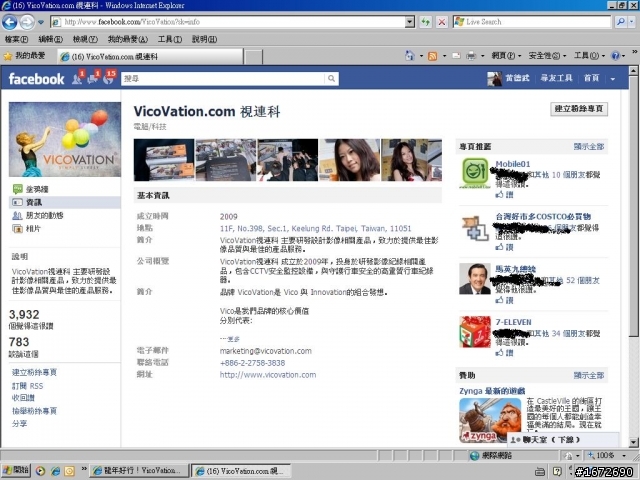This screenshot has width=640, height=480.
Task: Click the browser Forward arrow button
Action: 27,22
